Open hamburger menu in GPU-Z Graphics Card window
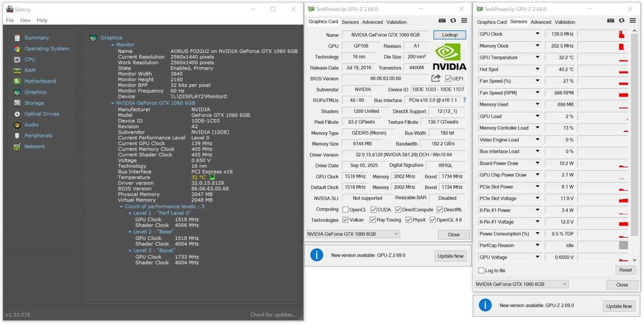Viewport: 644px width, 325px height. point(464,21)
